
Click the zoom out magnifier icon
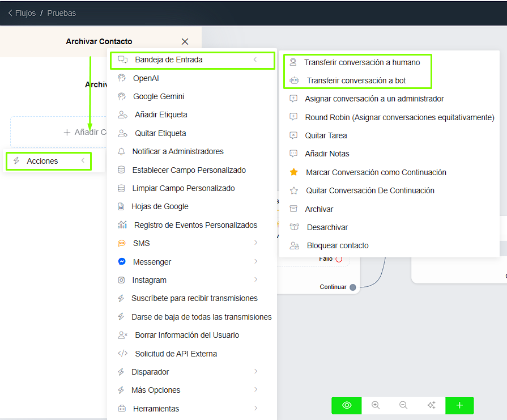pos(403,405)
